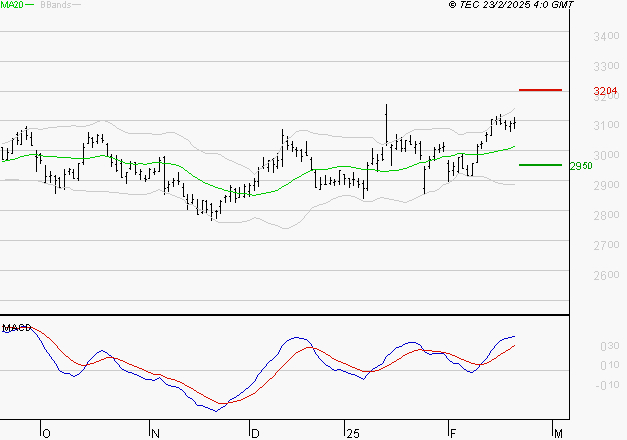
Task: Click the 2600 price axis label
Action: 606,275
